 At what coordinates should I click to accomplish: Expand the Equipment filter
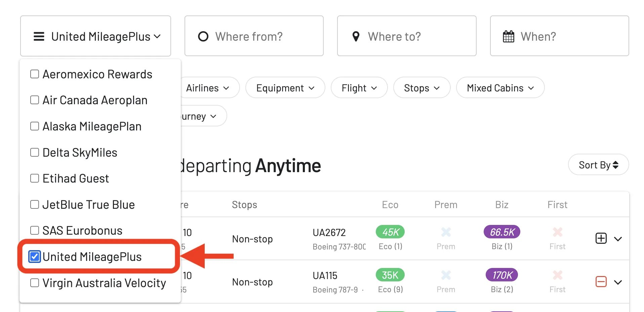coord(285,88)
